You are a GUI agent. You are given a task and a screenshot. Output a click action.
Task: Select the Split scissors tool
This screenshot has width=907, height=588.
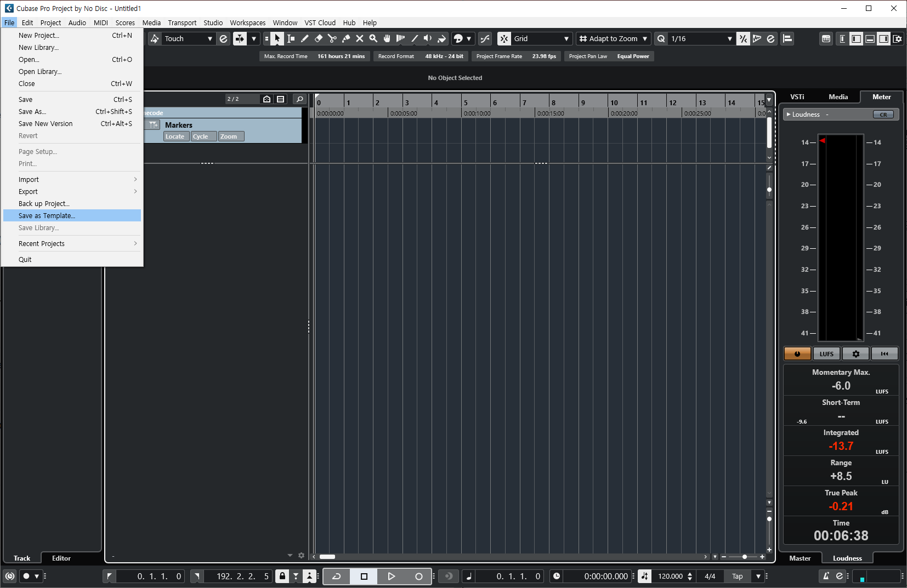pyautogui.click(x=332, y=38)
